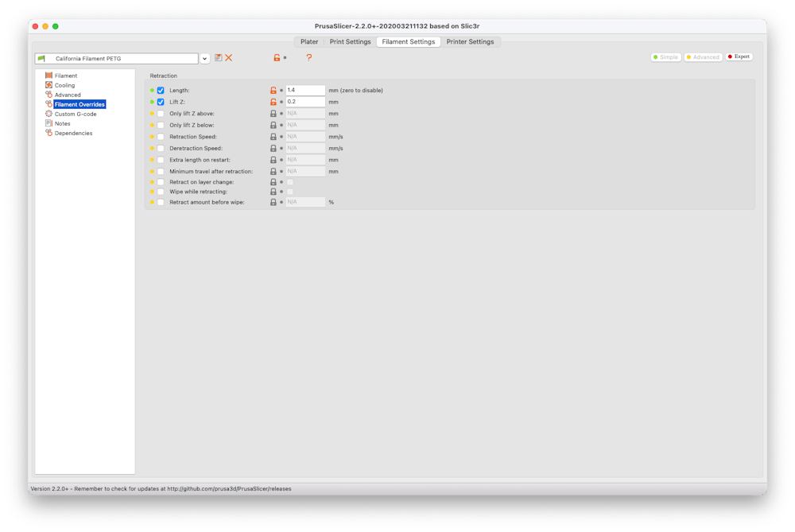
Task: Click the Advanced wrench icon in the sidebar
Action: pos(48,95)
